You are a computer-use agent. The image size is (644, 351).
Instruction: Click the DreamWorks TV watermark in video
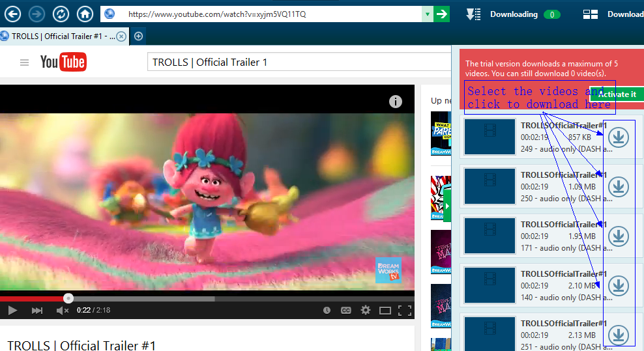tap(388, 270)
